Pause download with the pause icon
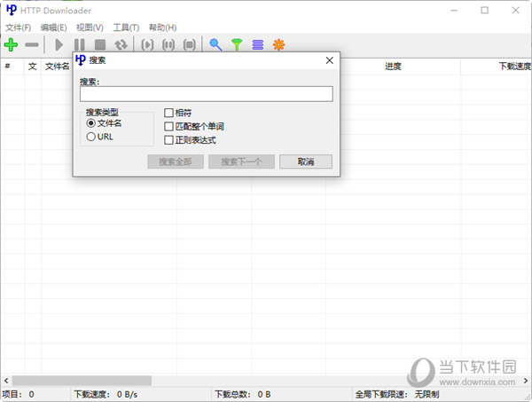This screenshot has height=402, width=532. 80,45
